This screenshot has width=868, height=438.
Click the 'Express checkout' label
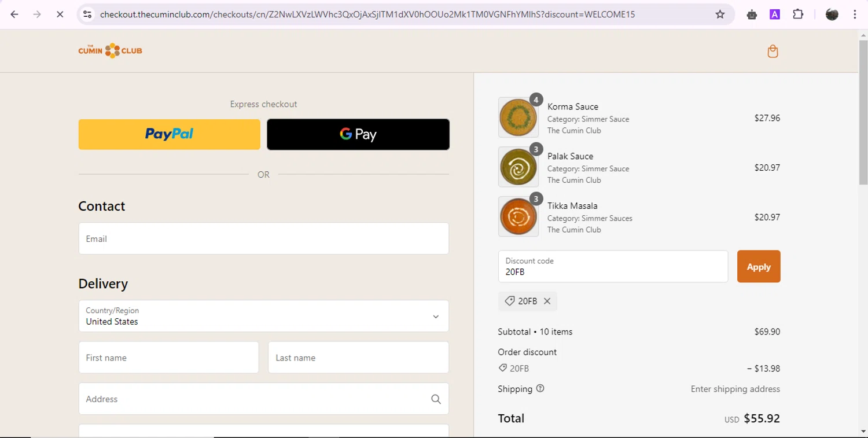pyautogui.click(x=264, y=104)
